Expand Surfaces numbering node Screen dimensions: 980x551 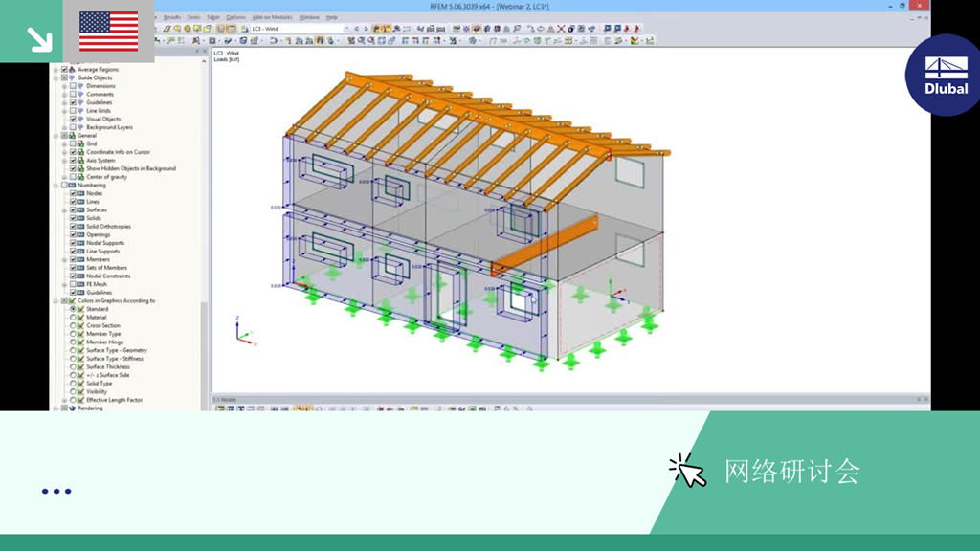(64, 209)
